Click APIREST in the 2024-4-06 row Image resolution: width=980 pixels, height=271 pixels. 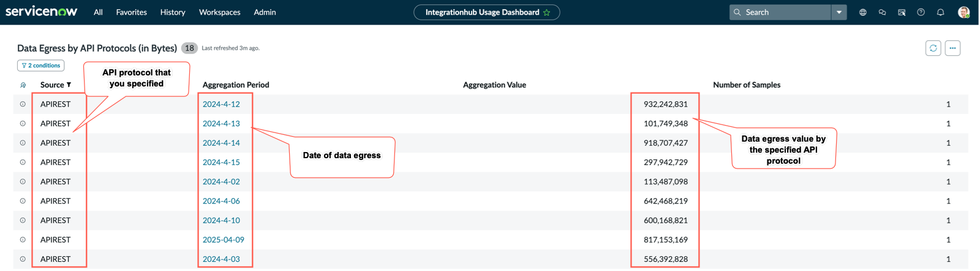56,201
